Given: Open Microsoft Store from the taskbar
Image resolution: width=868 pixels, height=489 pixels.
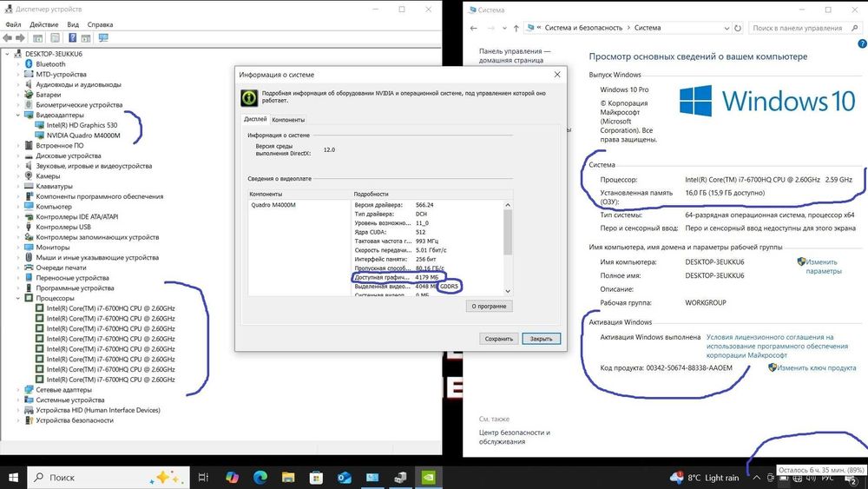Looking at the screenshot, I should pyautogui.click(x=316, y=478).
